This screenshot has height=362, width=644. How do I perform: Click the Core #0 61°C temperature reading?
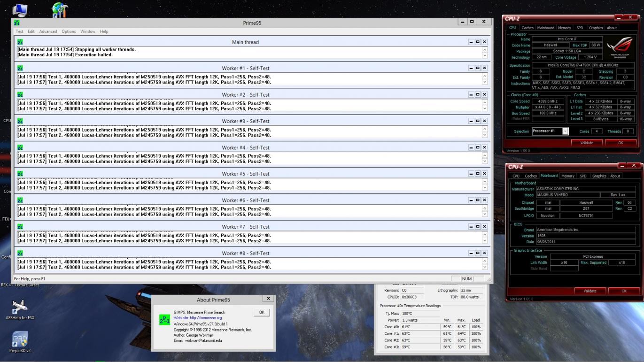421,327
